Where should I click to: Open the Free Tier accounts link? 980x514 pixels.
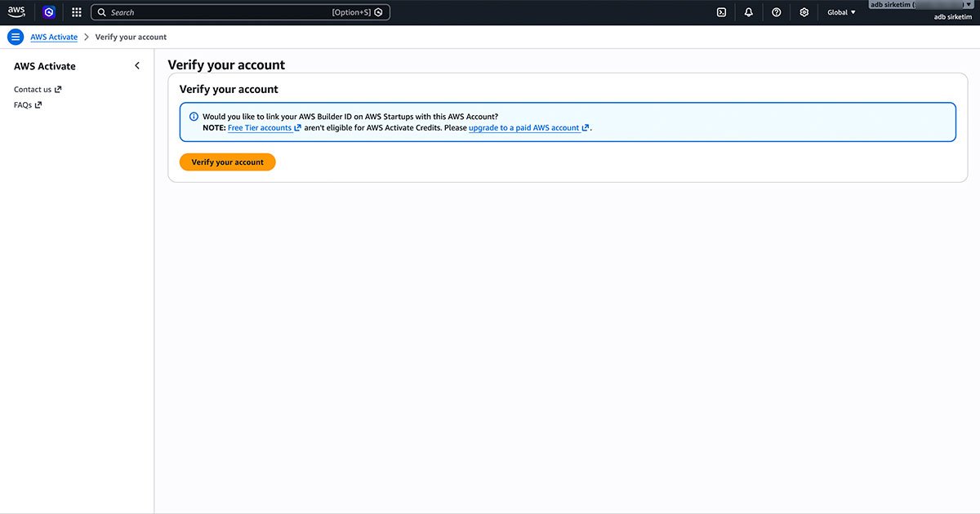click(265, 128)
